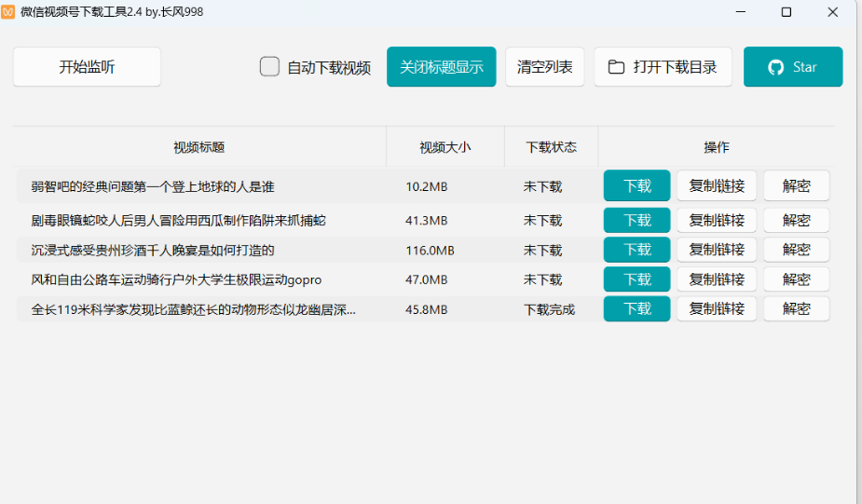This screenshot has height=504, width=862.
Task: Copy link for the 剧毒眼镜蛇 video
Action: click(x=716, y=221)
